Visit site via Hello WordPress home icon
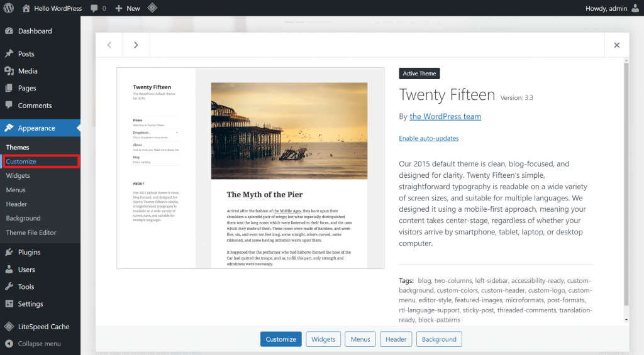 tap(26, 8)
